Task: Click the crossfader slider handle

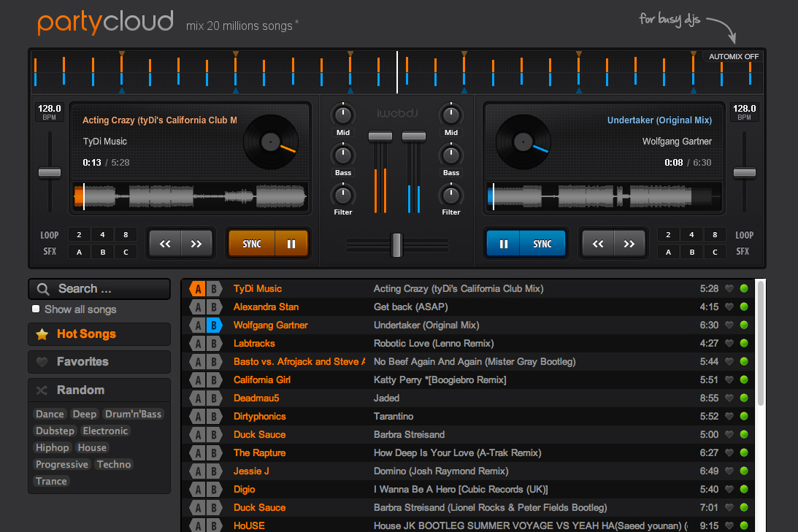Action: 397,245
